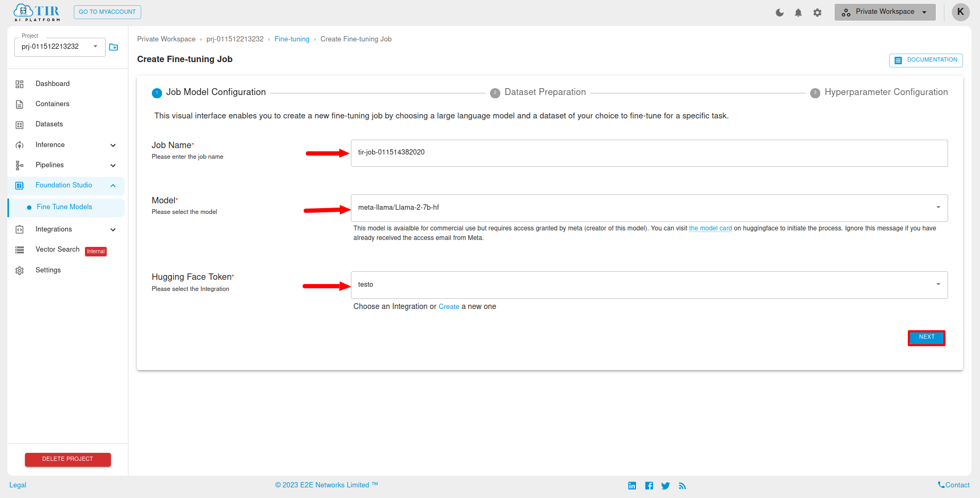The height and width of the screenshot is (498, 980).
Task: Expand the Inference menu chevron
Action: [x=113, y=145]
